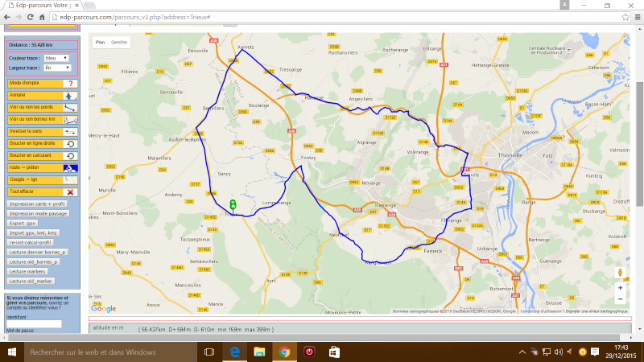Open the Couleur trace dropdown

click(56, 58)
